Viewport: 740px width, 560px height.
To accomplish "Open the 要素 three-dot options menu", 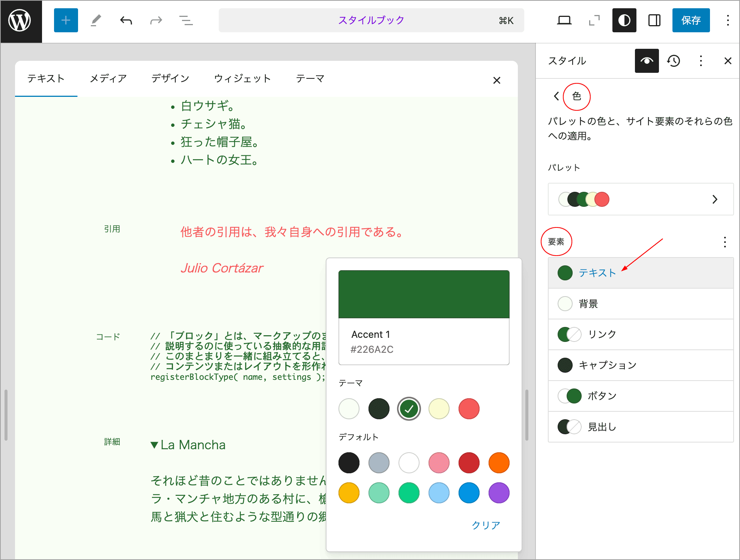I will click(725, 242).
